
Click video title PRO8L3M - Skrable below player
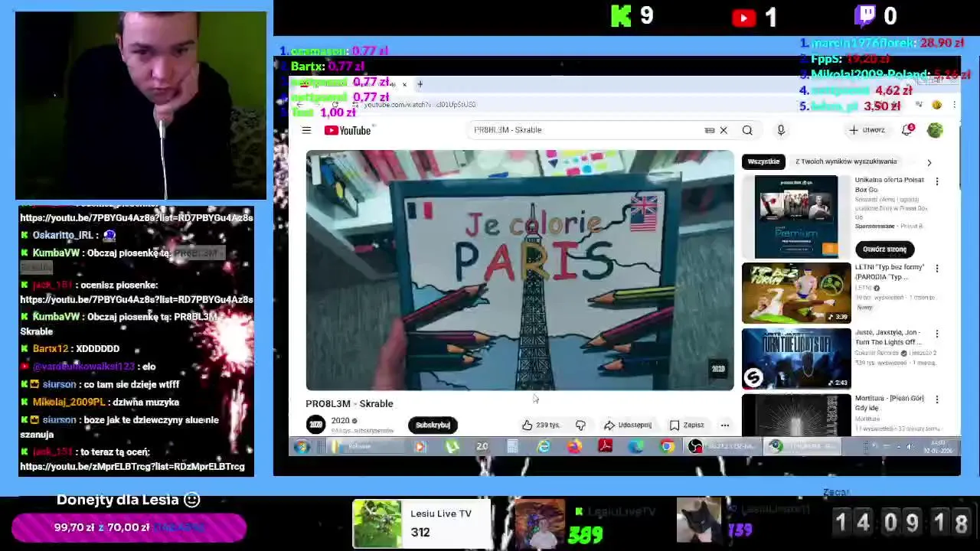[x=349, y=403]
